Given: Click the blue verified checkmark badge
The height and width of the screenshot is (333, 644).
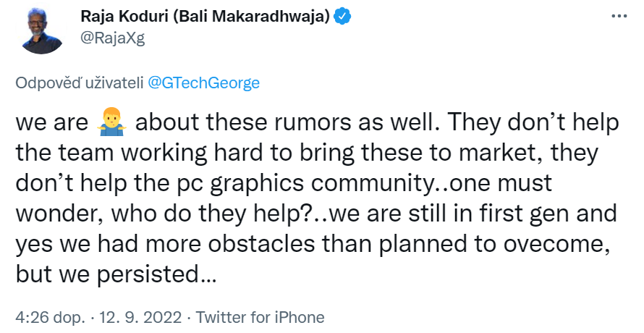Looking at the screenshot, I should click(x=342, y=17).
